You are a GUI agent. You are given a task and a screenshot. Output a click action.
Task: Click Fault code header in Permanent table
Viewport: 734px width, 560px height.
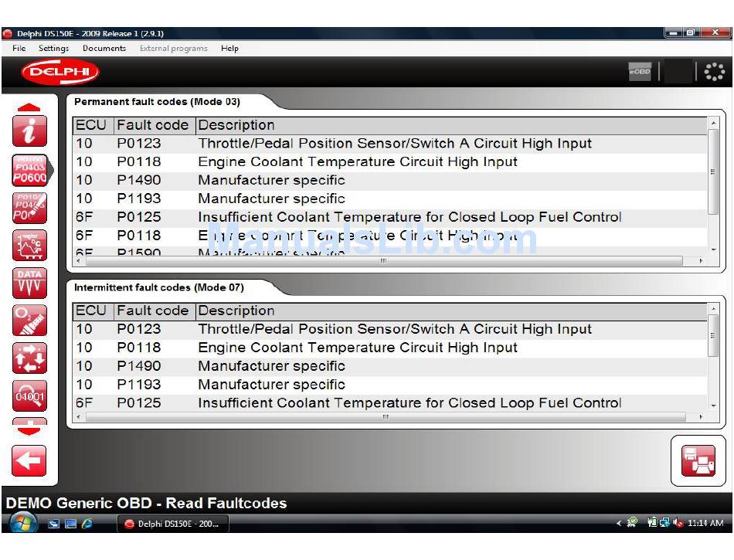click(155, 125)
